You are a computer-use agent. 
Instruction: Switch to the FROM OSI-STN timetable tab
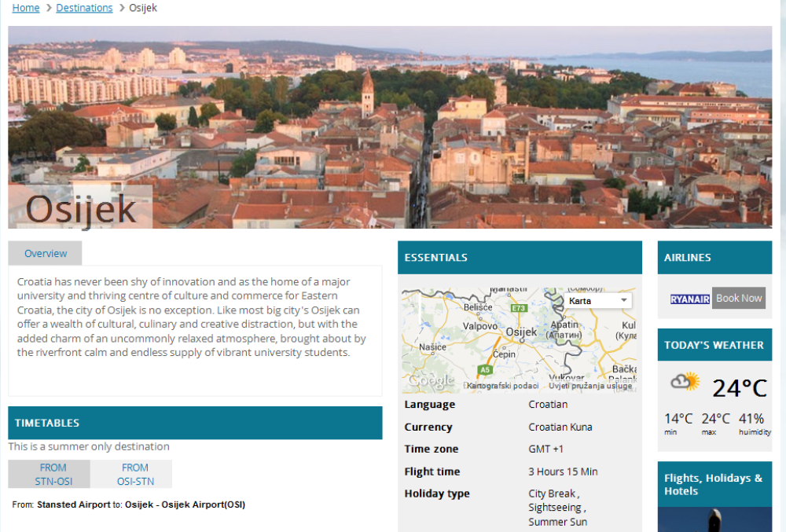pyautogui.click(x=131, y=474)
